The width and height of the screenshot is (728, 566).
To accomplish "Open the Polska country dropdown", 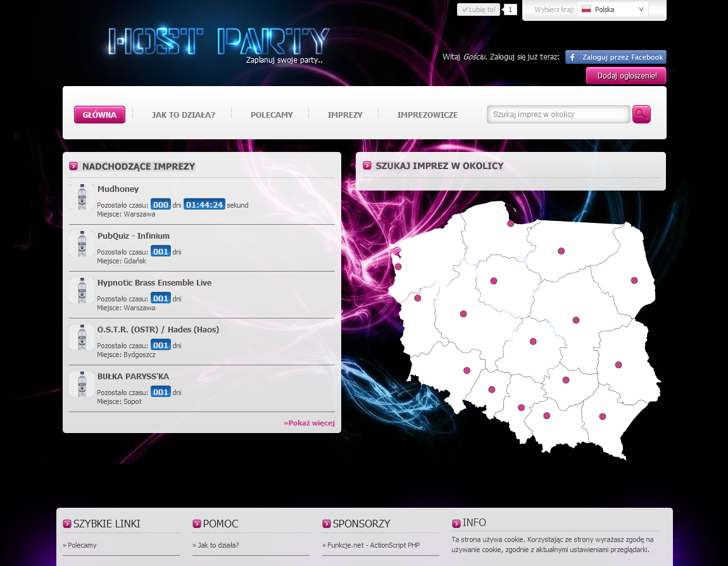I will (x=613, y=9).
